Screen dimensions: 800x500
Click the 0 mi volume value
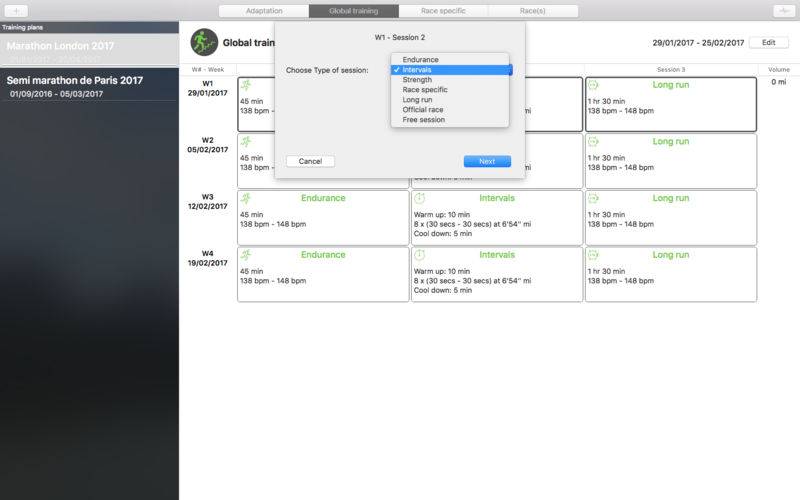click(779, 82)
